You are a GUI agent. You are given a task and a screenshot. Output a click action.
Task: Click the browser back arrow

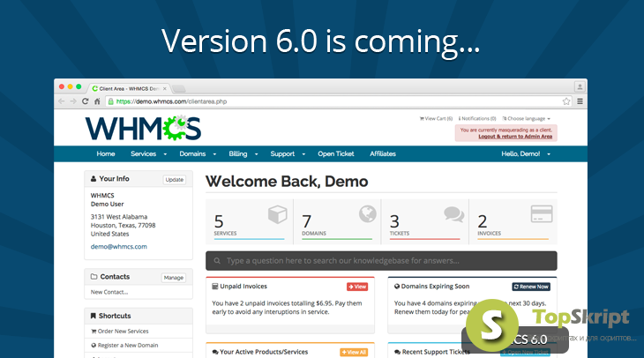tap(62, 101)
